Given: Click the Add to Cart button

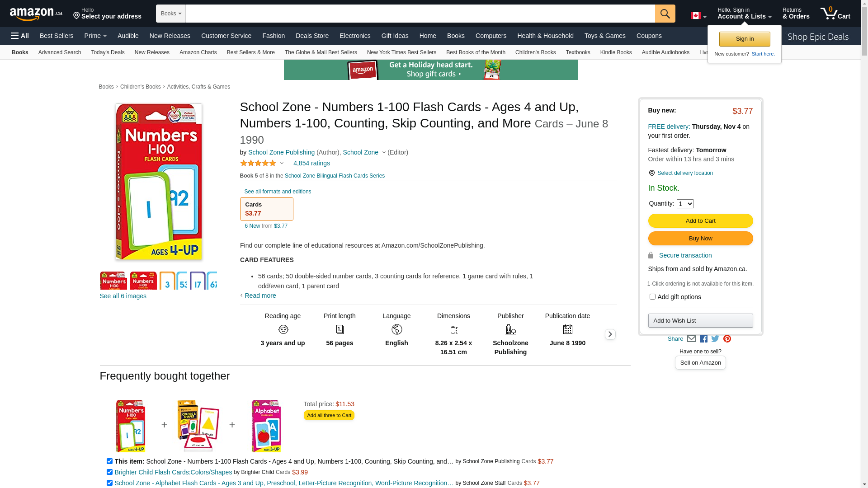Looking at the screenshot, I should click(700, 221).
